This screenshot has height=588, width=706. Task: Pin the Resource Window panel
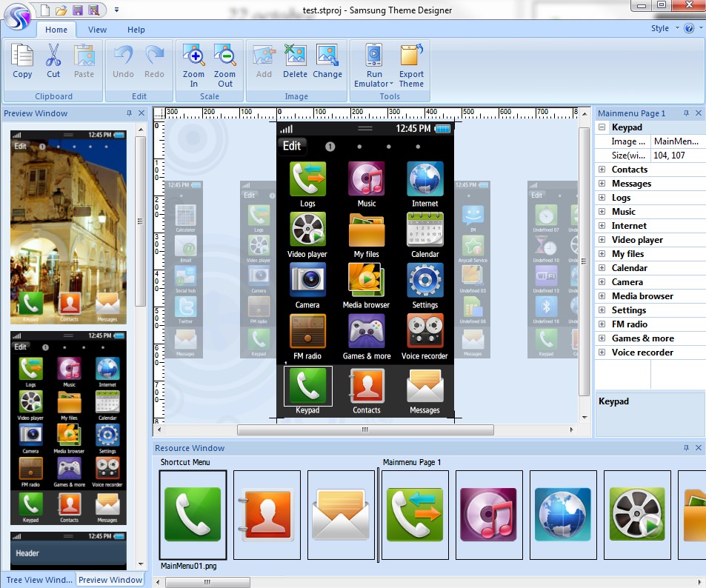point(686,448)
